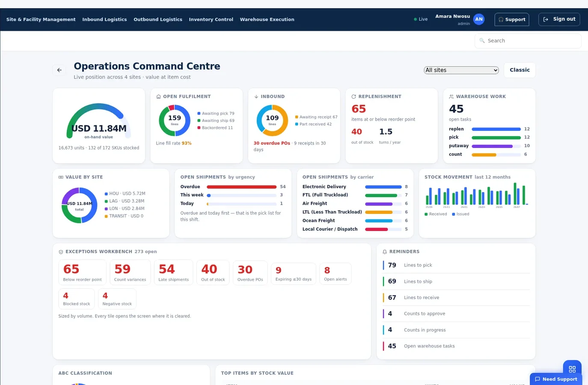Open the Expiring ≤30 days tile

coord(294,274)
